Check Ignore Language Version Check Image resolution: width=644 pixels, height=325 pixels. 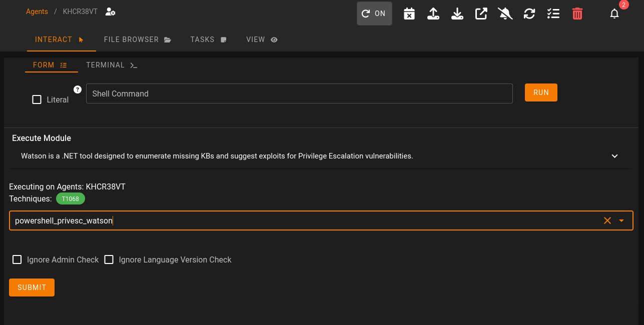pos(109,259)
